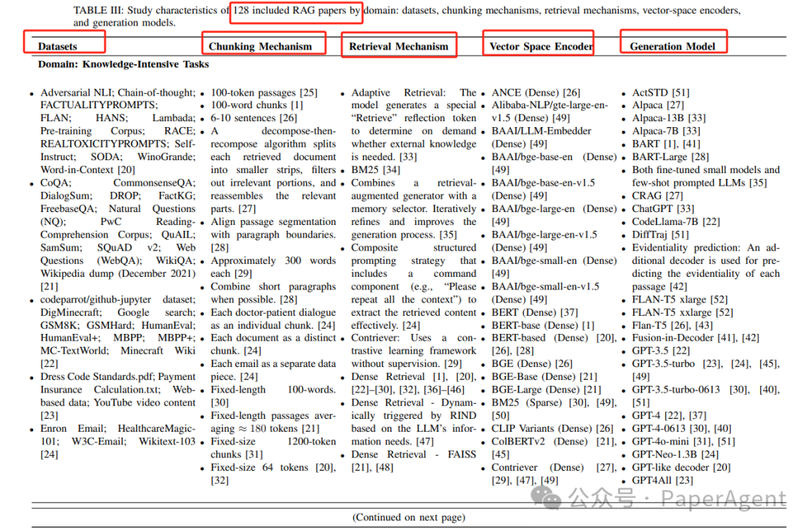
Task: Select the "GPT-4o-mini [31], [51]" entry
Action: tap(683, 441)
